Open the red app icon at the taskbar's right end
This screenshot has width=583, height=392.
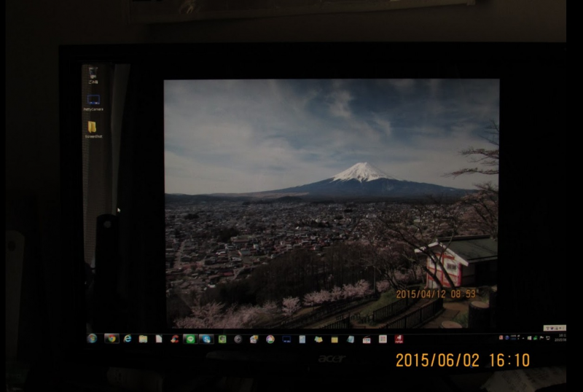click(399, 339)
